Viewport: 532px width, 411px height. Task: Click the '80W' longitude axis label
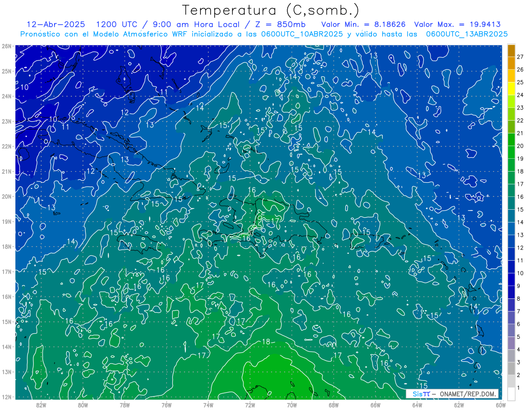click(x=82, y=405)
